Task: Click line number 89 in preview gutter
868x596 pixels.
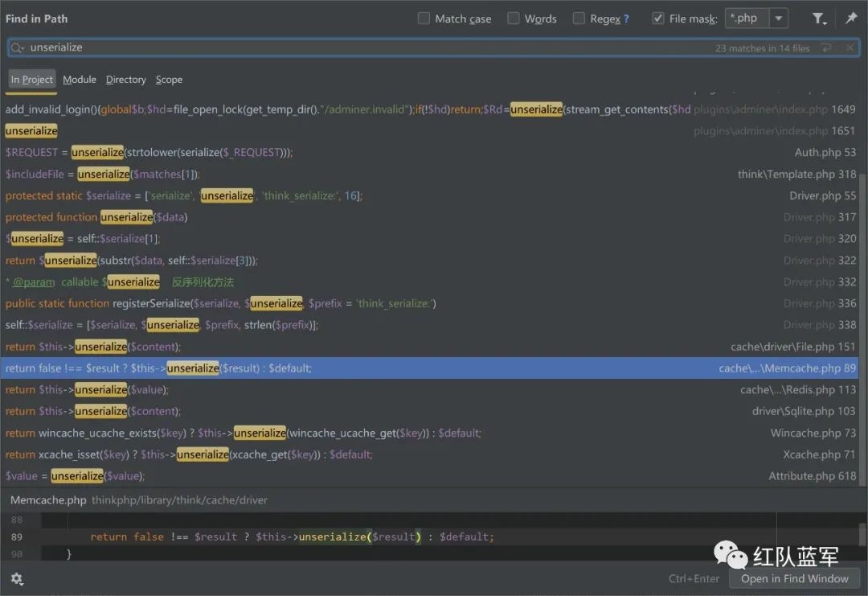Action: point(17,536)
